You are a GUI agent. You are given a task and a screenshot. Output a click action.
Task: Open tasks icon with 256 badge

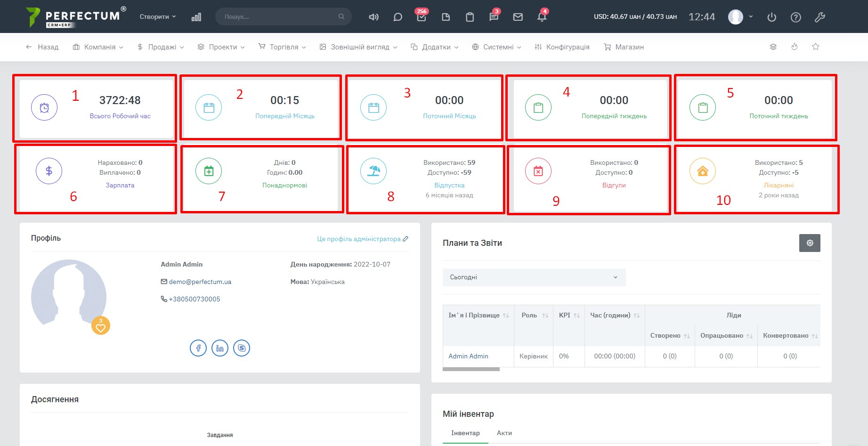pos(422,17)
